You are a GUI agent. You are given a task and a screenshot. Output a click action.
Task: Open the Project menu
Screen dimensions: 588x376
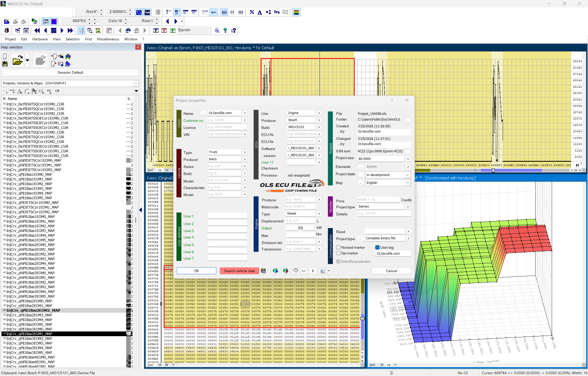click(x=10, y=39)
